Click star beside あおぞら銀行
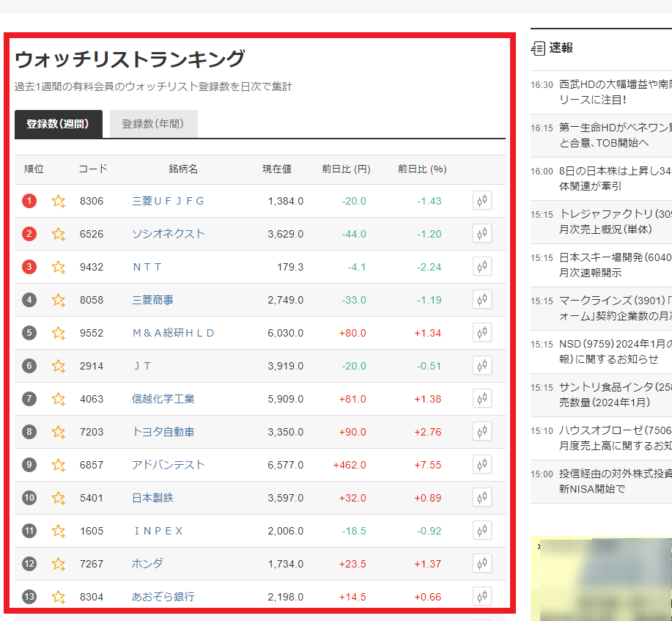672x621 pixels. (59, 597)
